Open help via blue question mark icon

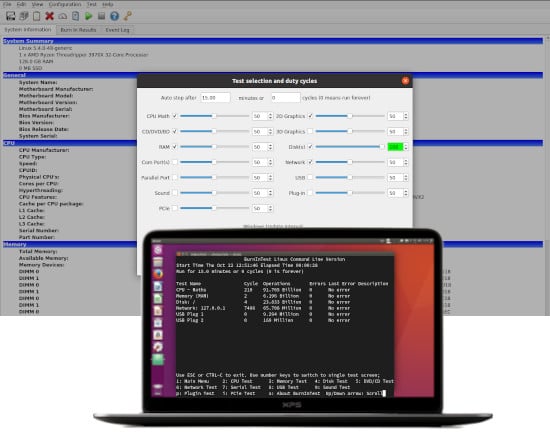pos(114,16)
